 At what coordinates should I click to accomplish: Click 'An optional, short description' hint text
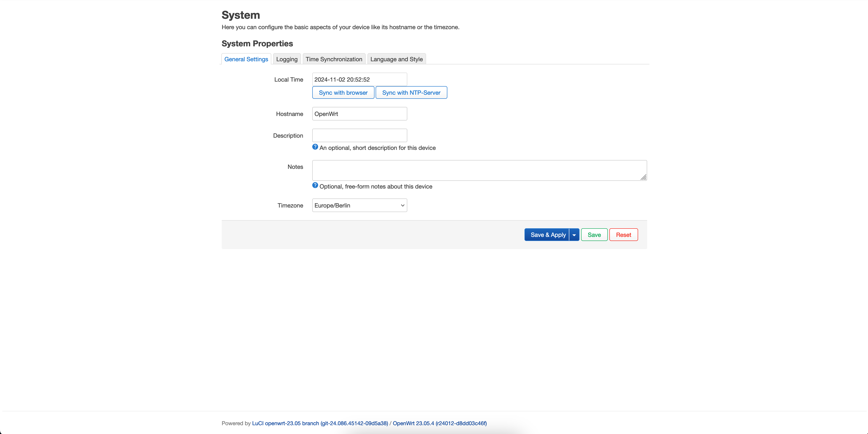(377, 148)
